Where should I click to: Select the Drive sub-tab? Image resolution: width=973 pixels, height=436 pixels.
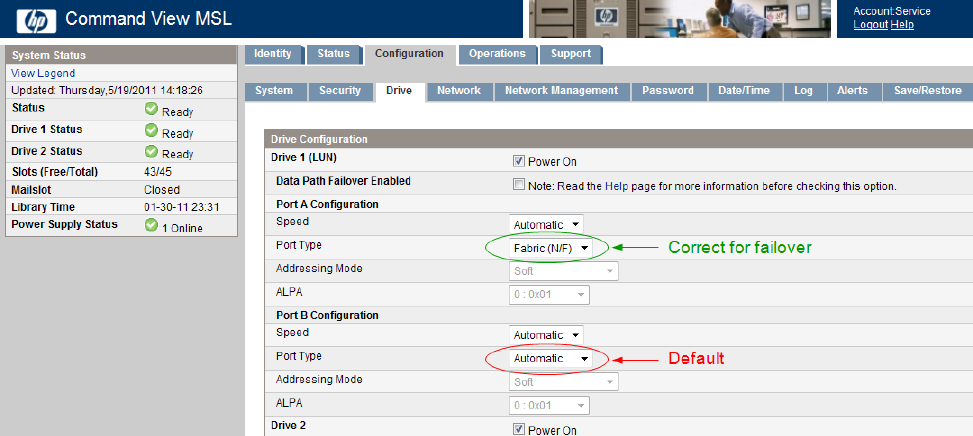click(x=399, y=91)
